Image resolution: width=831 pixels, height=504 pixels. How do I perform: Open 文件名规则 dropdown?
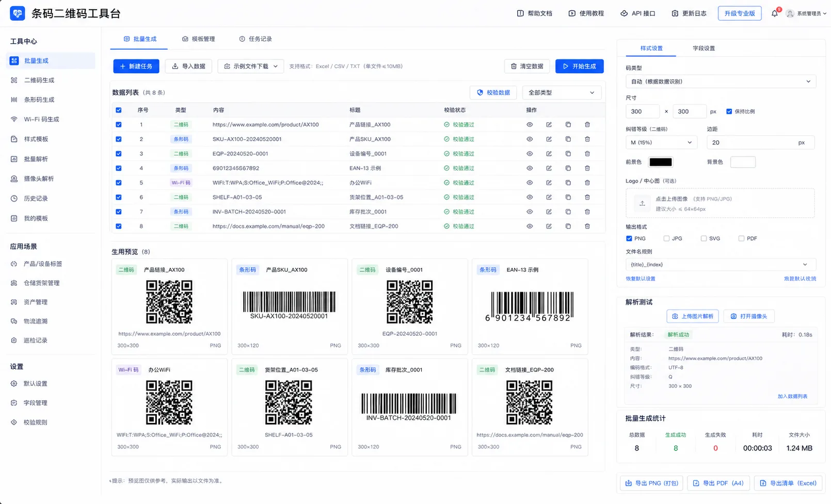point(721,265)
